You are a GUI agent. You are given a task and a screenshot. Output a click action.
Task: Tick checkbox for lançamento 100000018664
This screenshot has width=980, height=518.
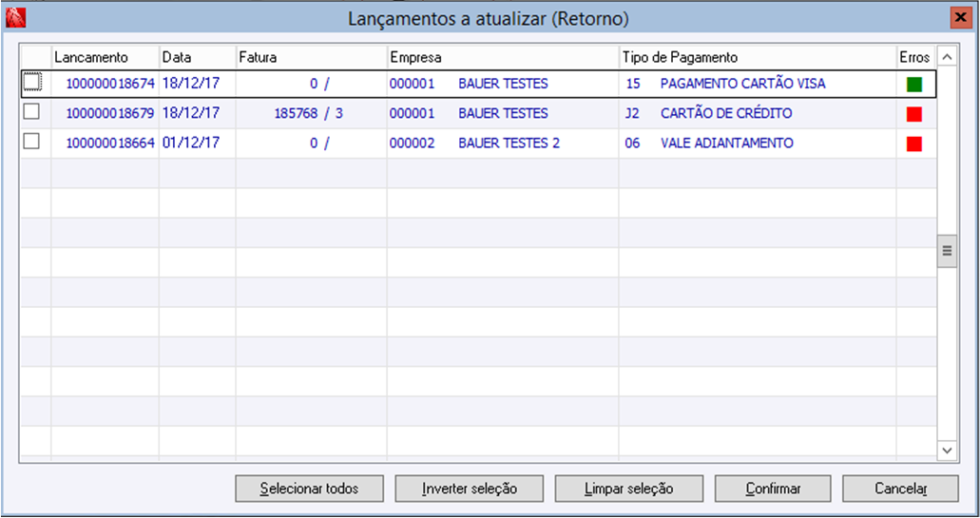coord(31,142)
